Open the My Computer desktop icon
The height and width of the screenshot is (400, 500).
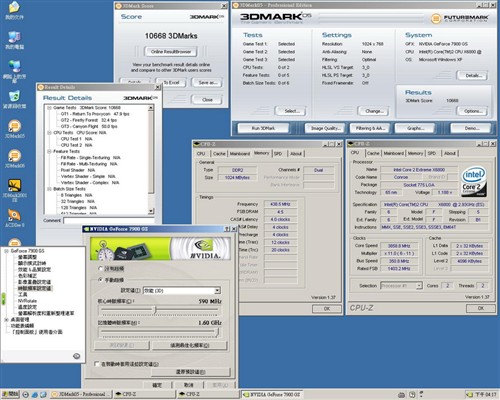[14, 40]
